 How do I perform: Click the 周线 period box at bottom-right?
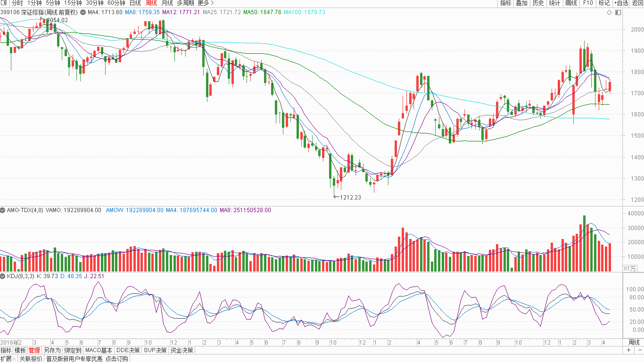[x=634, y=342]
